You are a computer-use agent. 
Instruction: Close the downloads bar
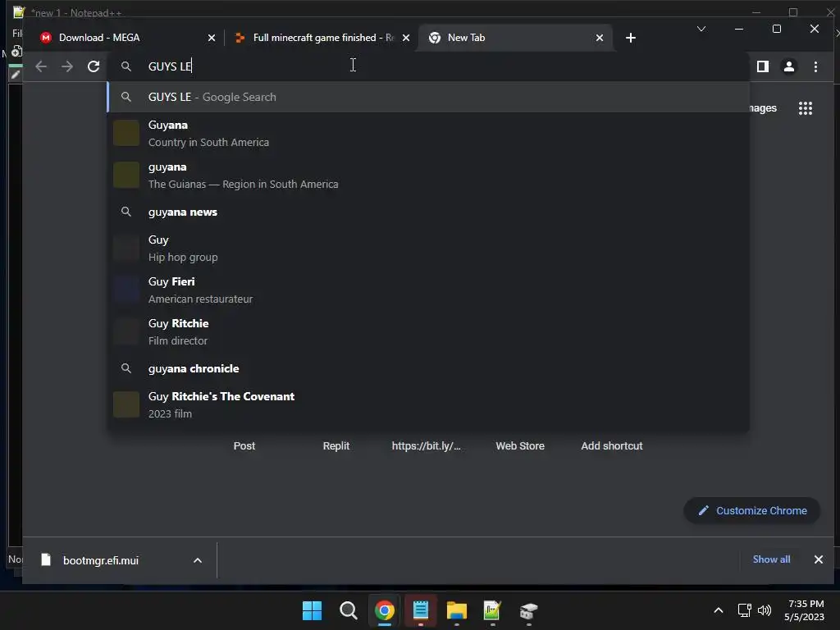[819, 559]
